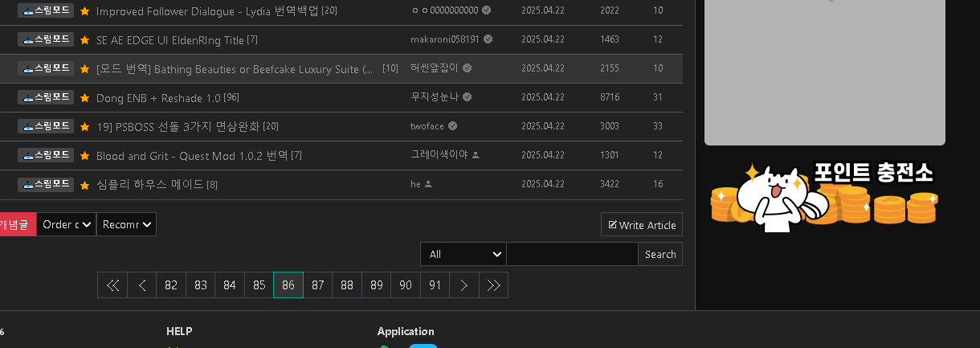Jump to last page double-chevron icon

click(x=494, y=285)
